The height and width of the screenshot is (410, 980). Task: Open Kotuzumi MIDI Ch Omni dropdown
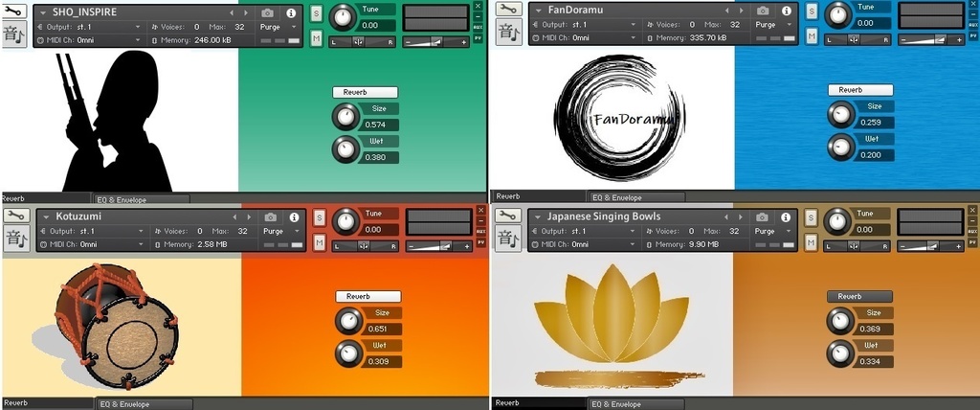[93, 244]
